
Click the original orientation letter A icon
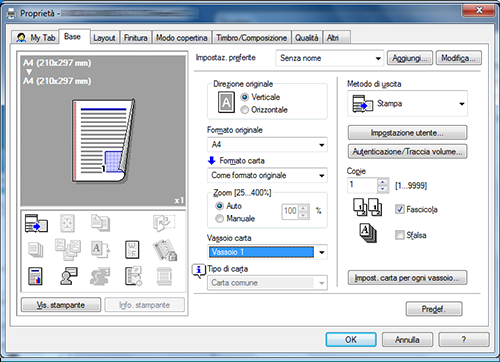click(x=226, y=102)
